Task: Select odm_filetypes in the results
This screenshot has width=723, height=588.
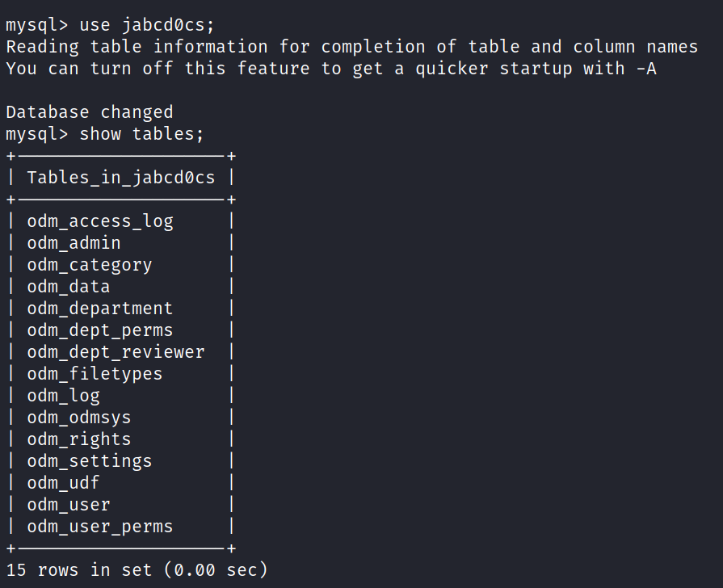Action: (95, 374)
